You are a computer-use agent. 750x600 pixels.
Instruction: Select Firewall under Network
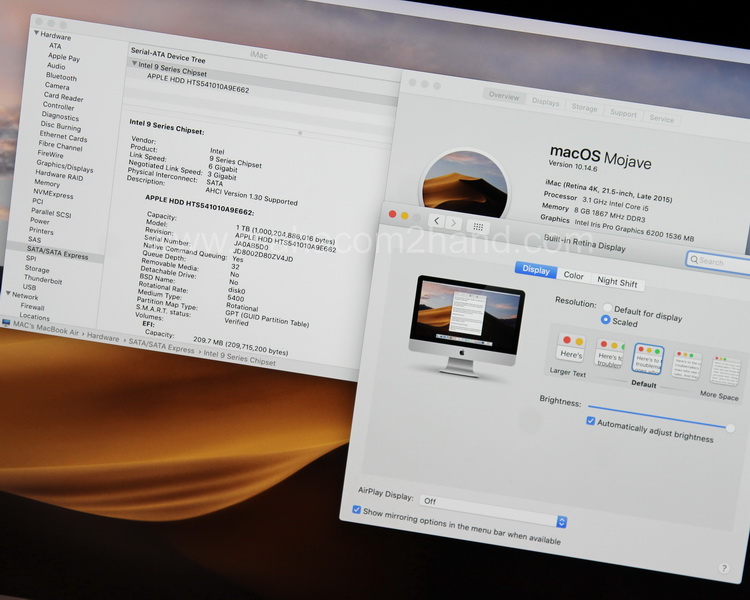(x=33, y=307)
